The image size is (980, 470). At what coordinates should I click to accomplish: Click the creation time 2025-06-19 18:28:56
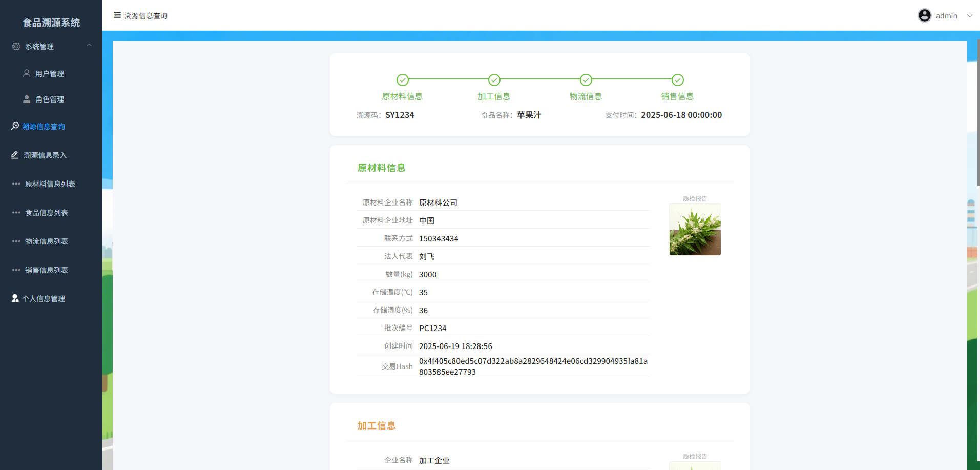coord(455,346)
